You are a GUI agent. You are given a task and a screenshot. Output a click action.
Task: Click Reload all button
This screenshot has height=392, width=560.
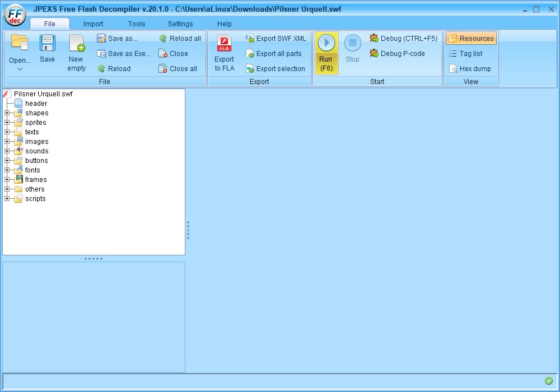coord(180,38)
